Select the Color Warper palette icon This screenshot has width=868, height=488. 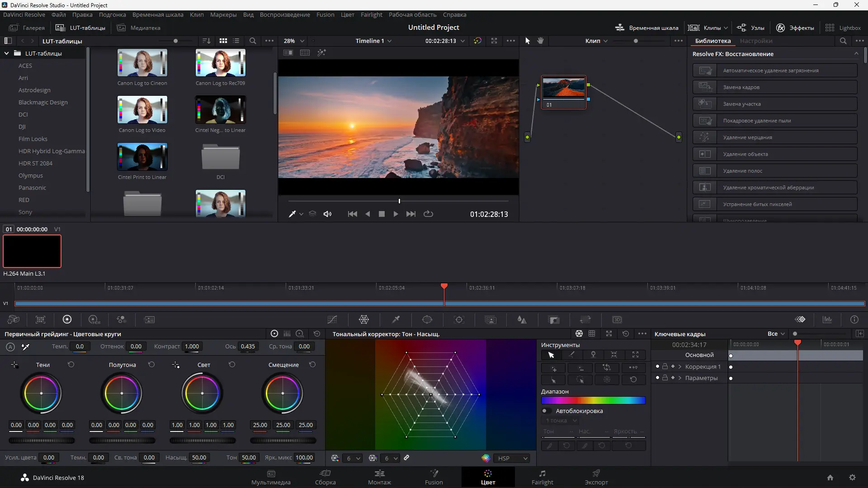point(364,320)
